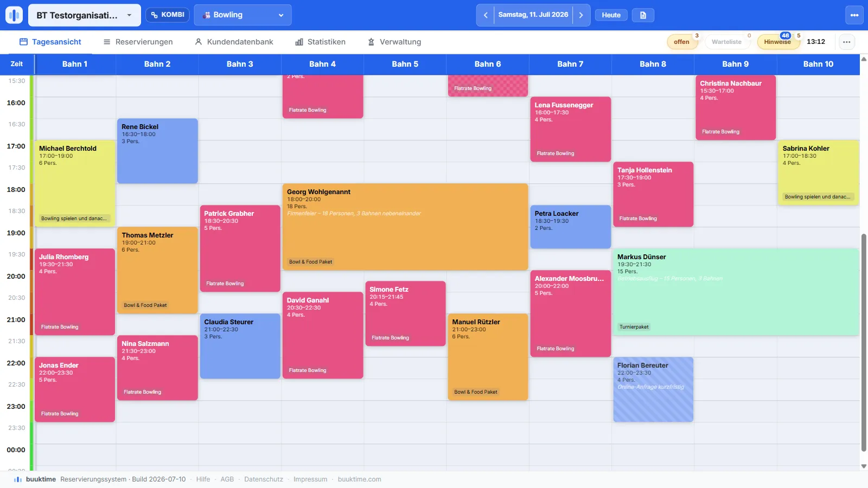Visit buuktime.com footer link
This screenshot has width=868, height=488.
[359, 479]
